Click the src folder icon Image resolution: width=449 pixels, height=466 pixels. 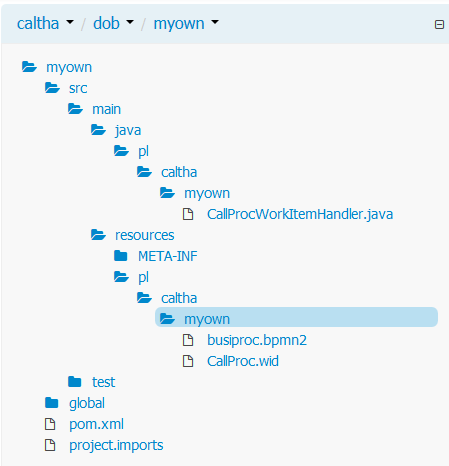pos(52,88)
